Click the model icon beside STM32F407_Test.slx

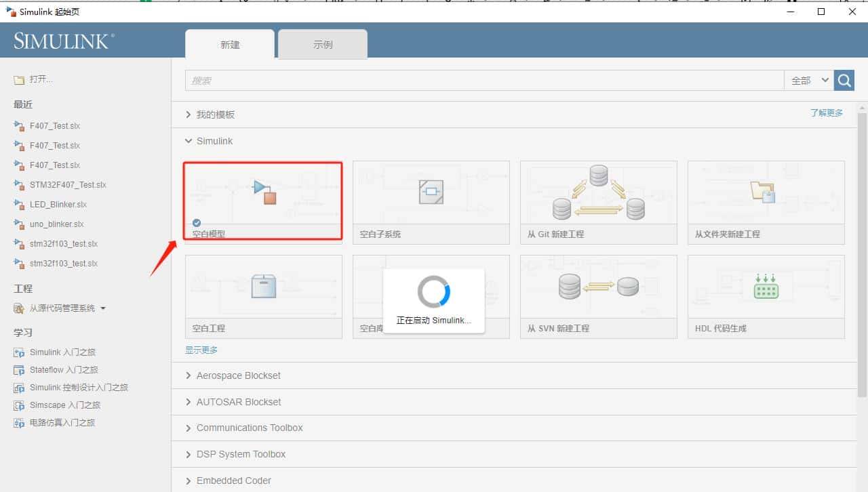19,185
